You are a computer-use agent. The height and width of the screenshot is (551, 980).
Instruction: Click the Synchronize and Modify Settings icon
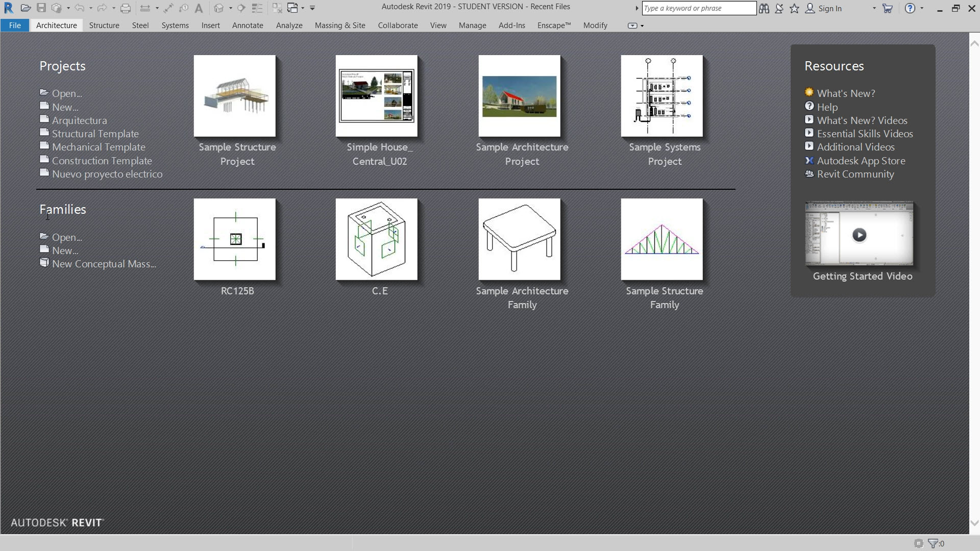[57, 8]
